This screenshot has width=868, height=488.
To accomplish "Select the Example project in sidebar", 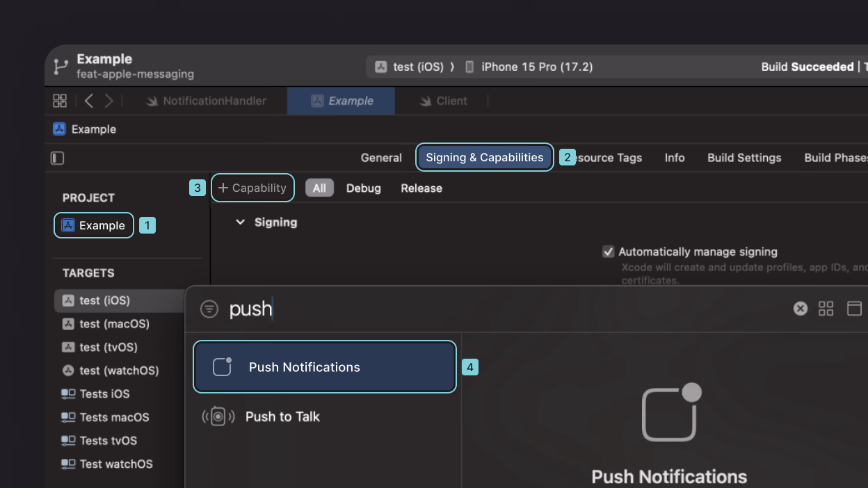I will [94, 225].
